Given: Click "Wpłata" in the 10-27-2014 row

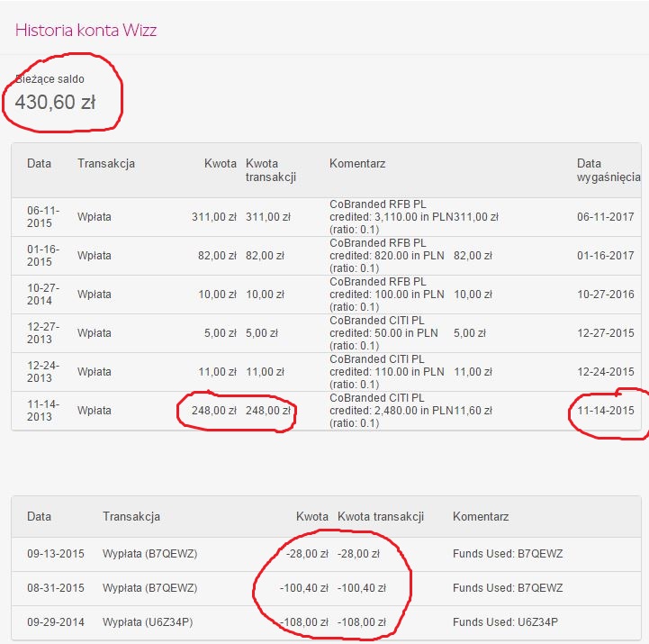Looking at the screenshot, I should [94, 295].
